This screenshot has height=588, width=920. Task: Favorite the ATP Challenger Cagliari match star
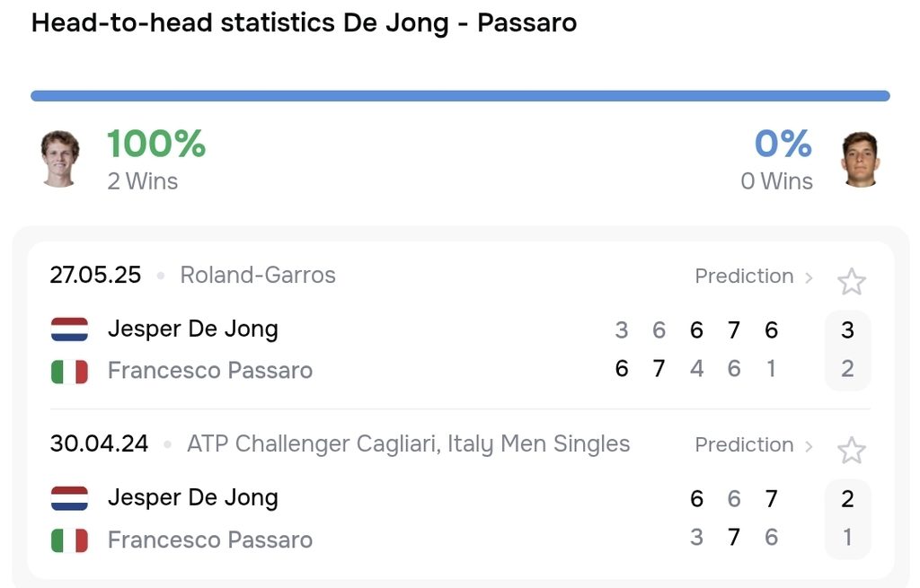(x=851, y=451)
